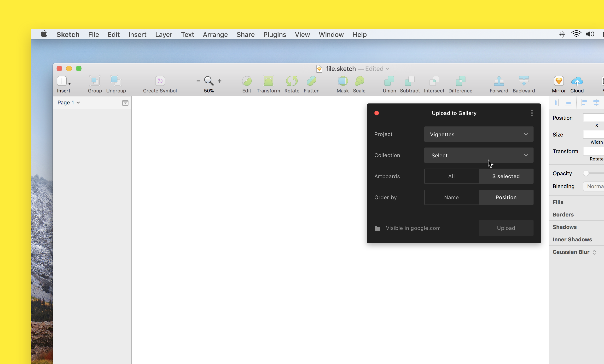Click the volume icon in the menu bar
Image resolution: width=604 pixels, height=364 pixels.
(x=590, y=34)
